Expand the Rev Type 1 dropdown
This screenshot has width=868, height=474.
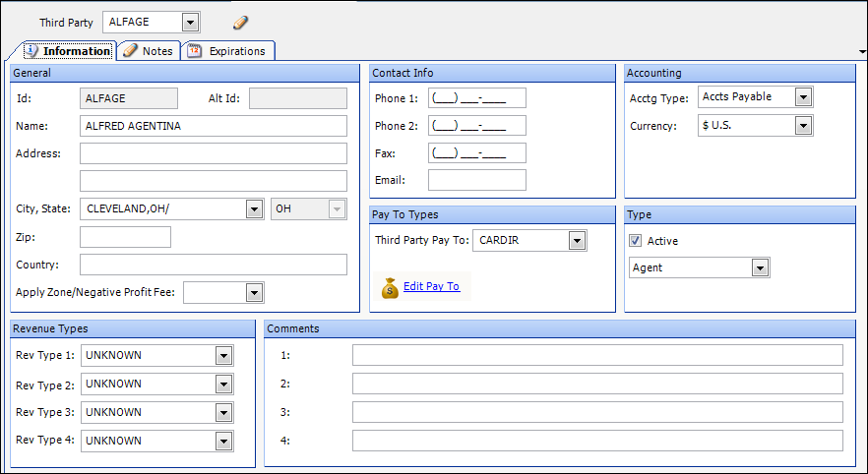pos(224,356)
